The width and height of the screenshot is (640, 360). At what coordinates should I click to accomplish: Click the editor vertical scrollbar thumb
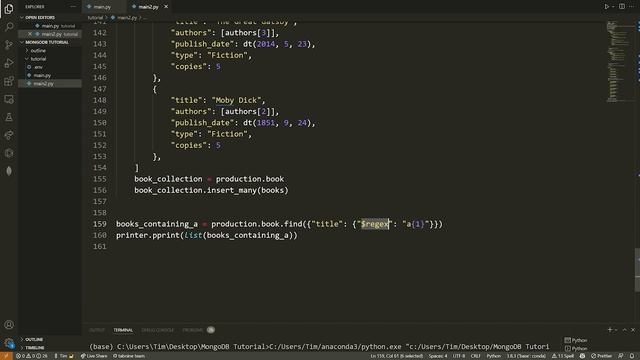pyautogui.click(x=638, y=269)
